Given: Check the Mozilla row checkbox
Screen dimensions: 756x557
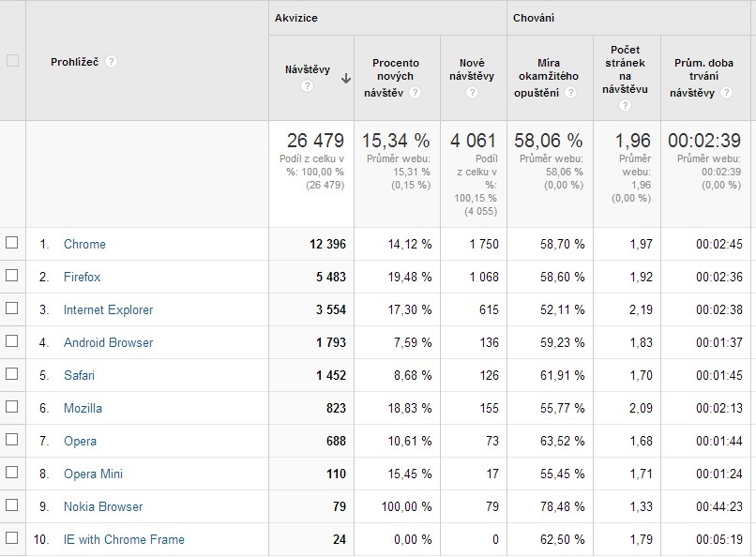Looking at the screenshot, I should pyautogui.click(x=11, y=407).
